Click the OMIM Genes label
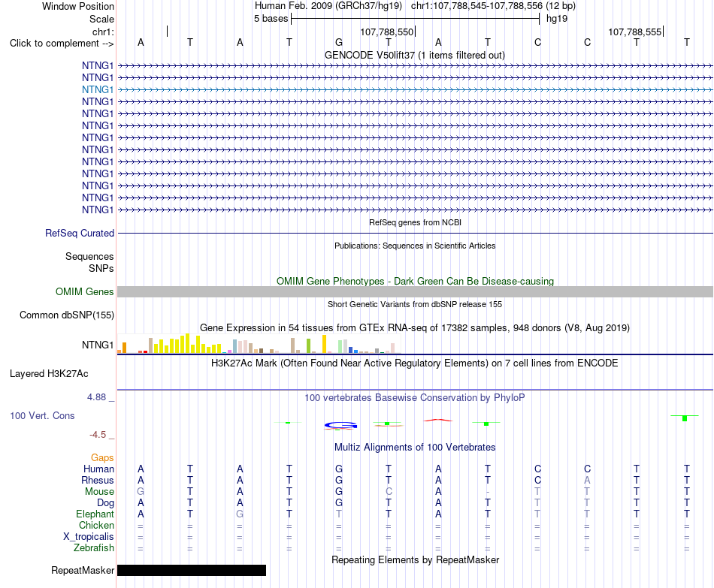This screenshot has height=588, width=714. (85, 291)
